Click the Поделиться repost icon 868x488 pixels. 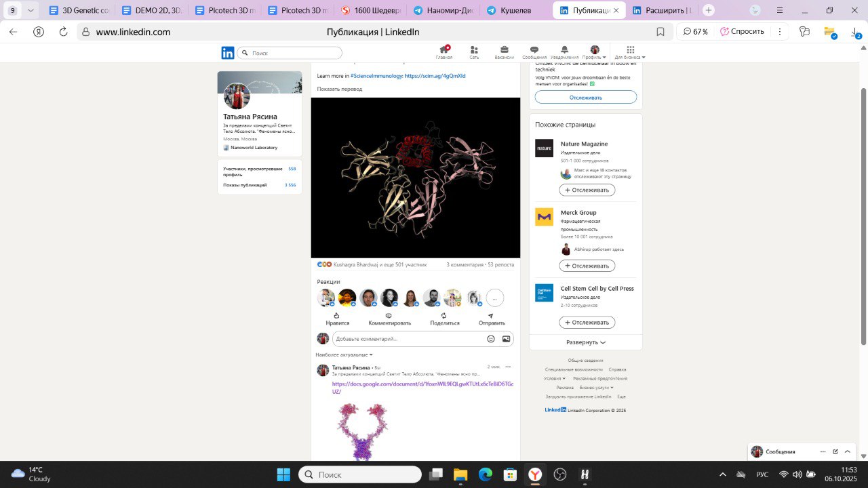444,316
